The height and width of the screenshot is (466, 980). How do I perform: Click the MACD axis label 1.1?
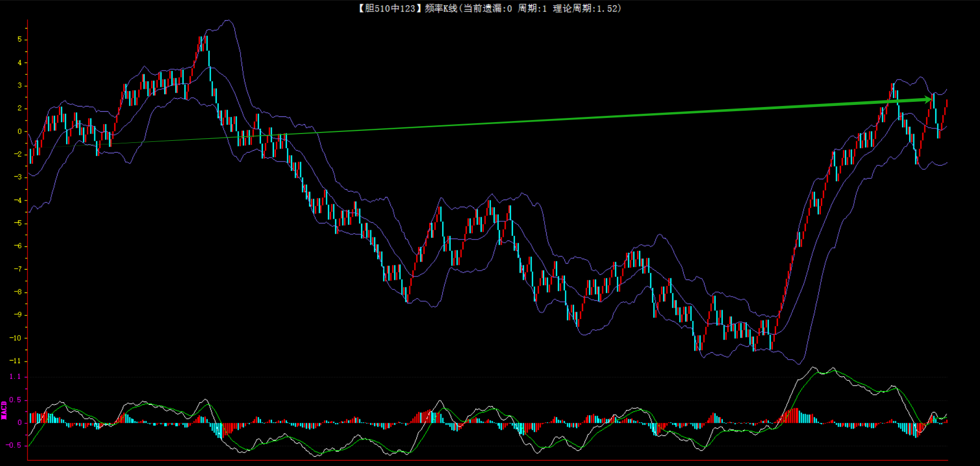pyautogui.click(x=16, y=377)
